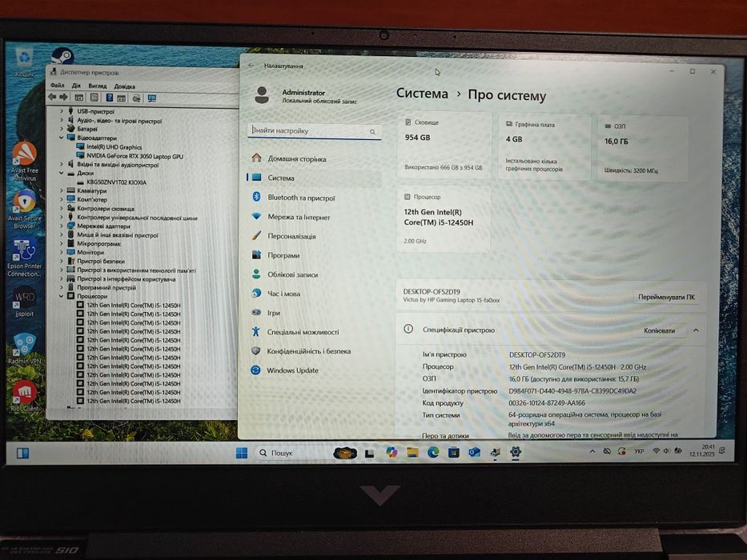Open the Вигляд menu in Device Manager
This screenshot has width=747, height=560.
point(97,86)
